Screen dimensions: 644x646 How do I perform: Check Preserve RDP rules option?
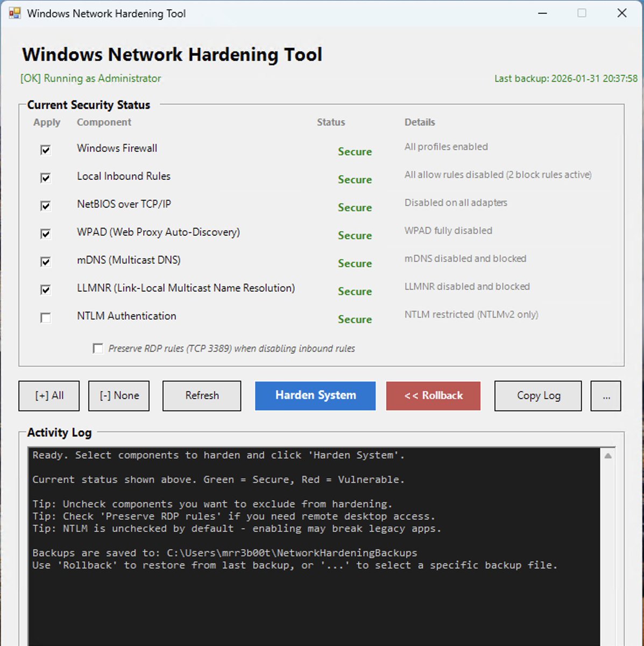[98, 349]
